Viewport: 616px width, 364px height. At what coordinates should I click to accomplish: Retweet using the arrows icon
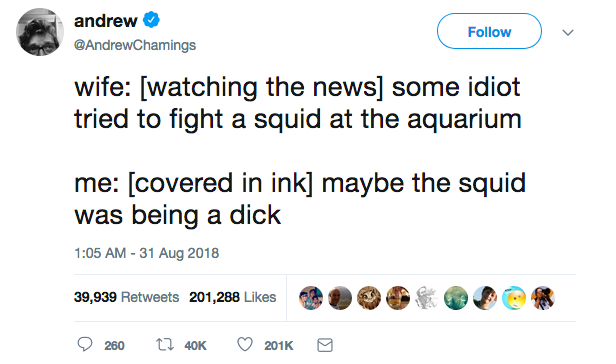coord(165,345)
